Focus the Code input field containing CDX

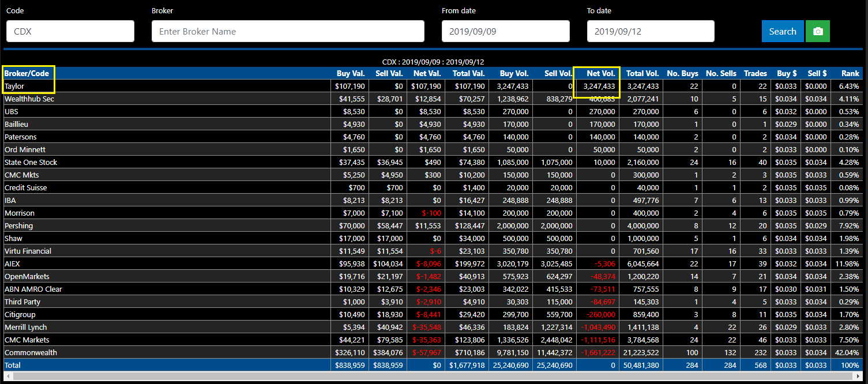pos(70,31)
